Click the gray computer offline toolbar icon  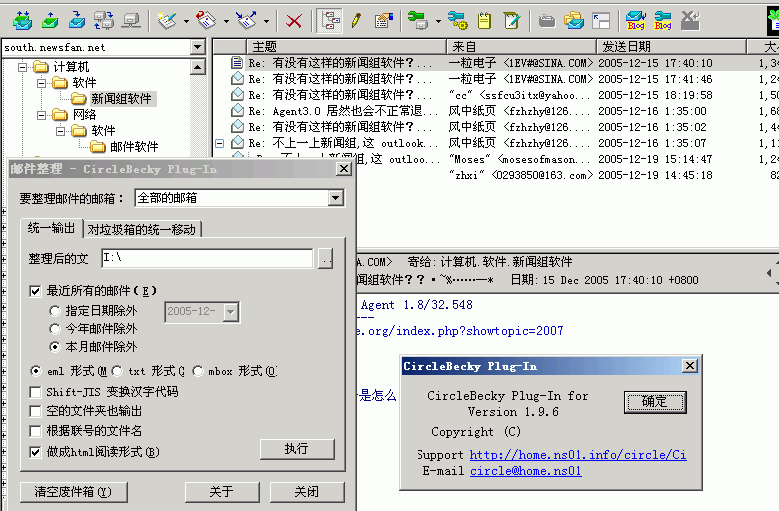pos(131,20)
